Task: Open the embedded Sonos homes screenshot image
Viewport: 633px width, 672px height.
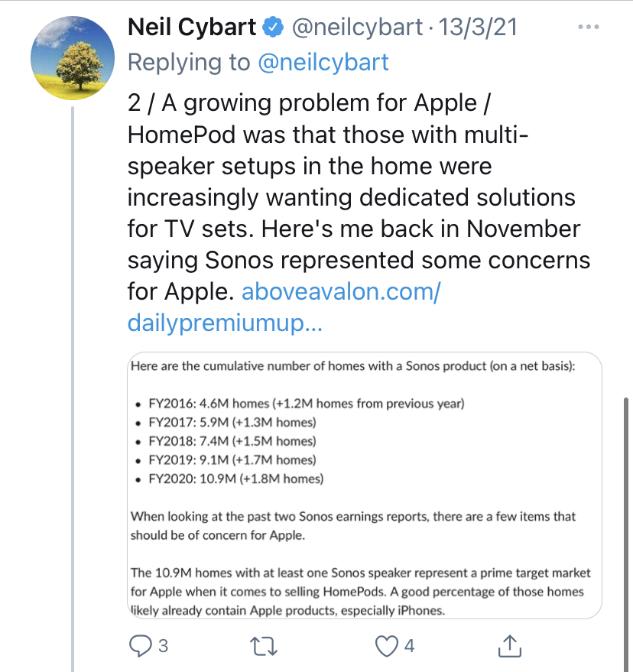Action: pyautogui.click(x=364, y=485)
